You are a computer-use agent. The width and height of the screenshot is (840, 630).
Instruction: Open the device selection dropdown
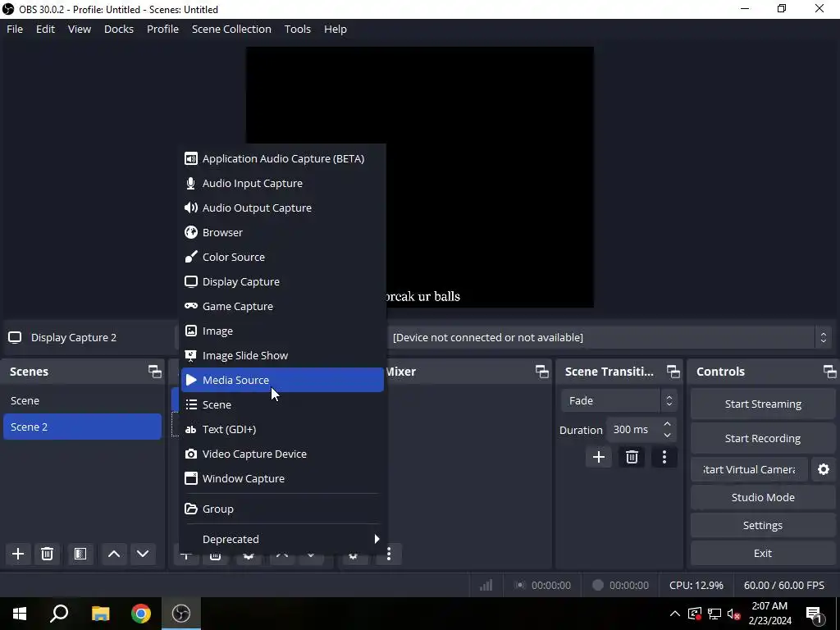609,337
